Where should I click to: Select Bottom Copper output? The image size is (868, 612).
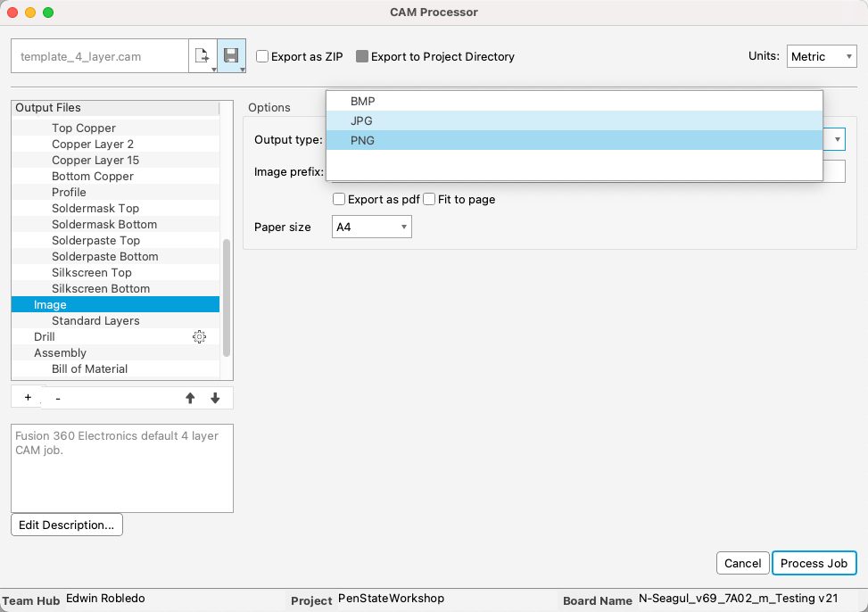115,176
